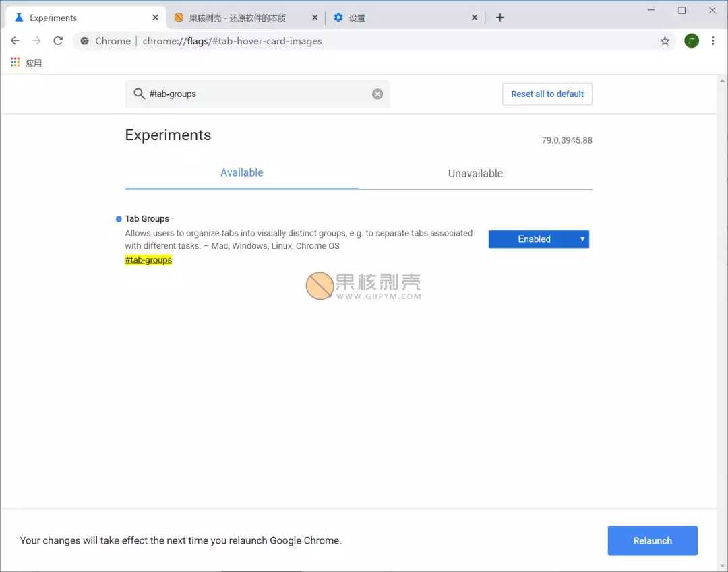Clear the flags search box
Viewport: 728px width, 572px height.
[x=377, y=94]
